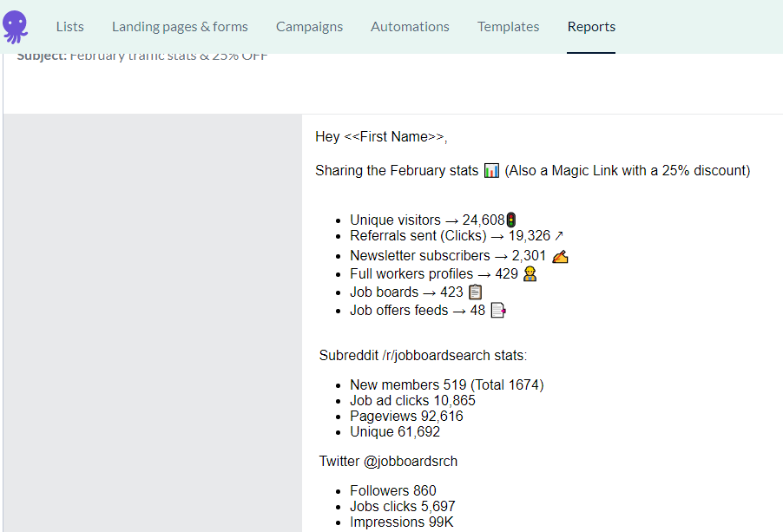Click the document emoji after Job offers feeds 48
Viewport: 783px width, 532px height.
click(498, 311)
